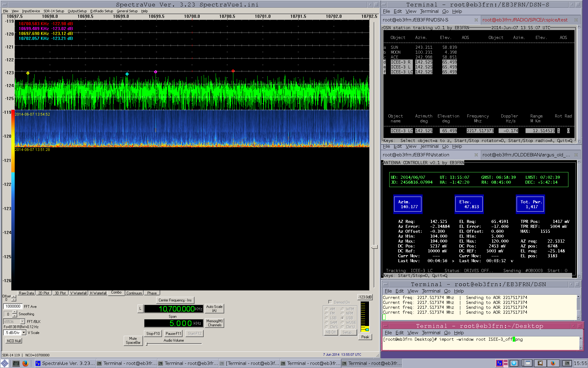Screen dimensions: 588x368
Task: Click the picture viewer tray icon
Action: pyautogui.click(x=540, y=363)
